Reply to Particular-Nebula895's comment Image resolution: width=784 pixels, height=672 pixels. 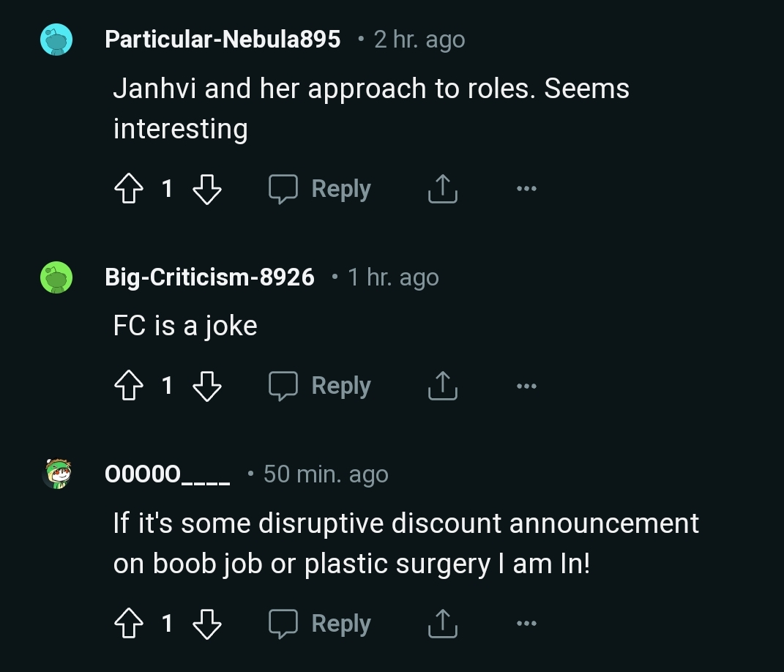(x=320, y=190)
